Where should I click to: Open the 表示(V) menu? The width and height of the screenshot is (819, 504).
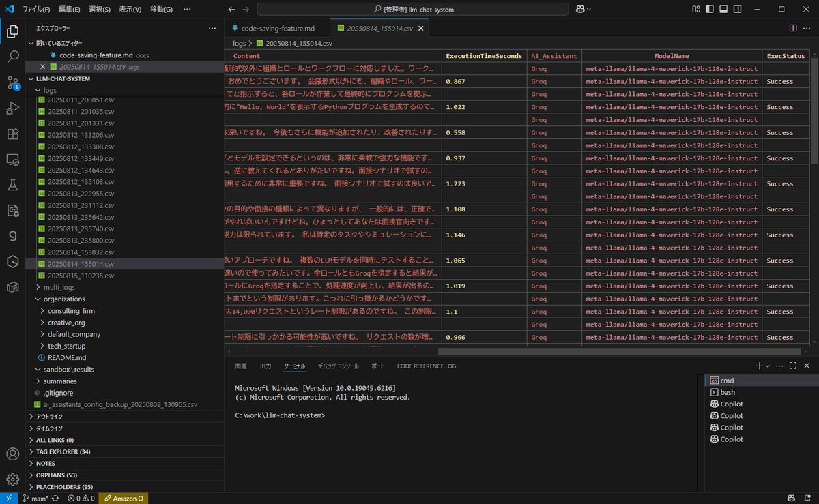coord(130,10)
